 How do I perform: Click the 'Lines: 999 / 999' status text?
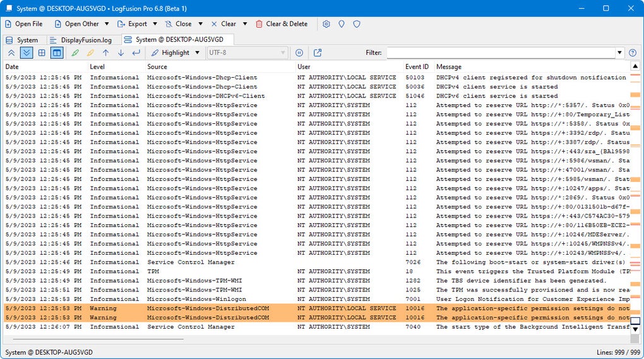(x=618, y=353)
